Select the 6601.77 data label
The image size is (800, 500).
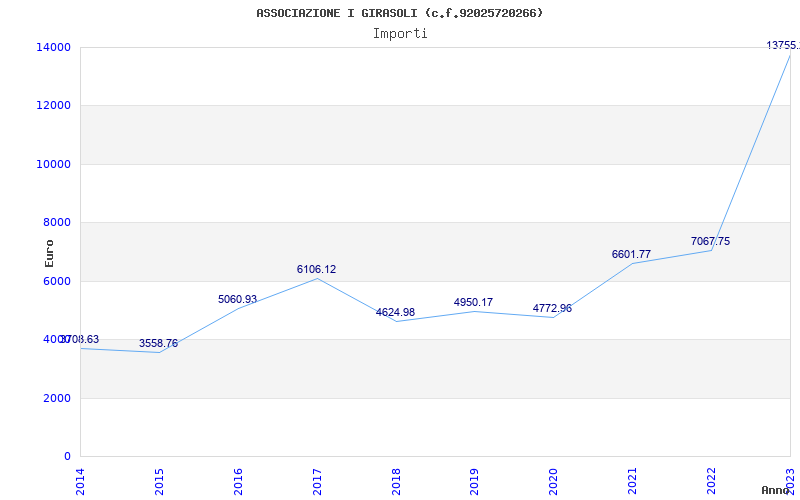tap(631, 254)
